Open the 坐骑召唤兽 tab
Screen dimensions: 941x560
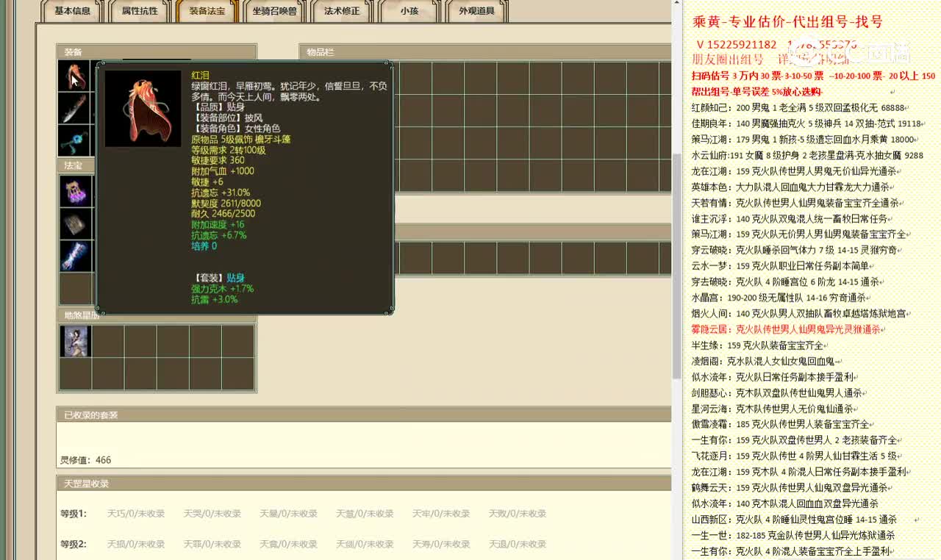273,11
